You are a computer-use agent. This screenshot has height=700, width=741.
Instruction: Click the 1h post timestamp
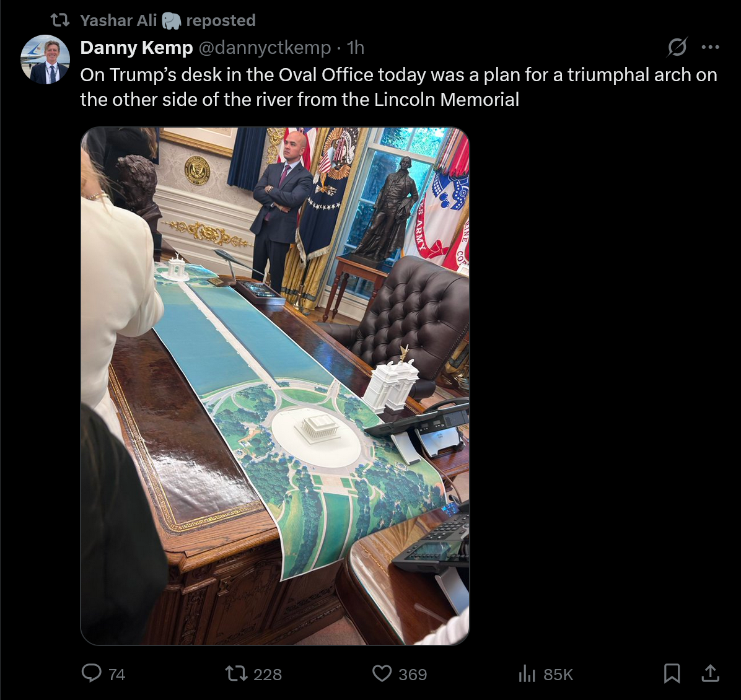coord(356,47)
